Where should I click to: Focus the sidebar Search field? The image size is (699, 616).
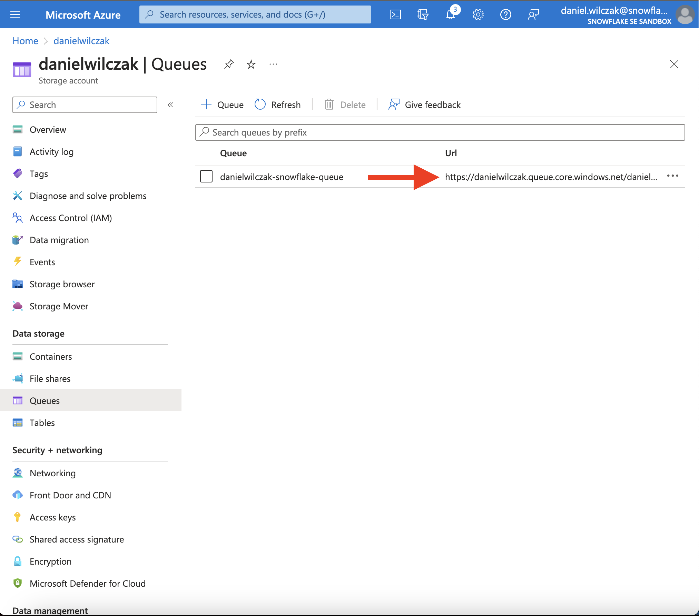[x=85, y=105]
